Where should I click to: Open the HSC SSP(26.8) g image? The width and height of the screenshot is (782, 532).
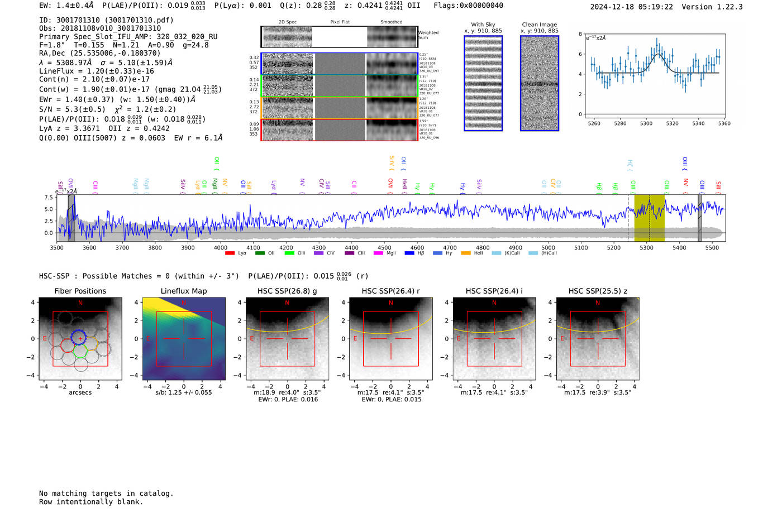[287, 338]
